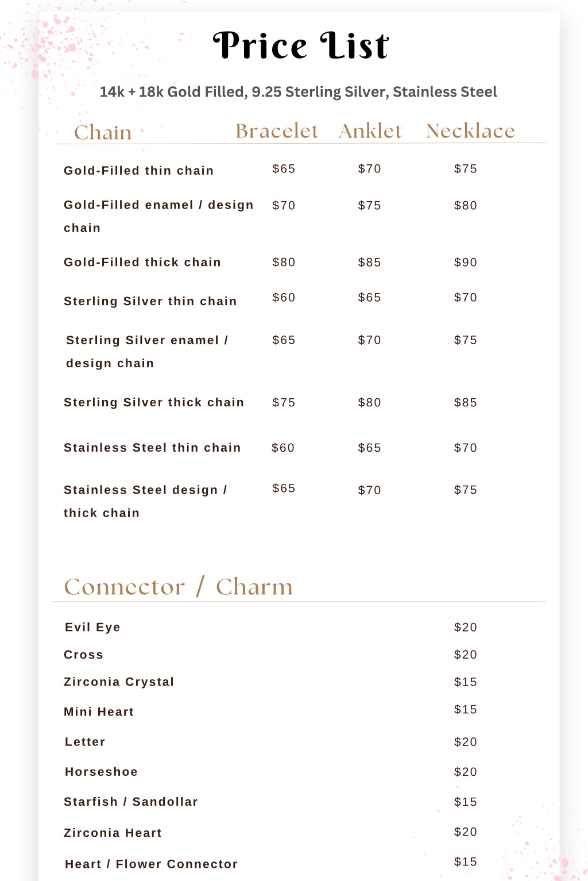Click Sterling Silver thin chain bracelet price
Image resolution: width=588 pixels, height=881 pixels.
[284, 298]
